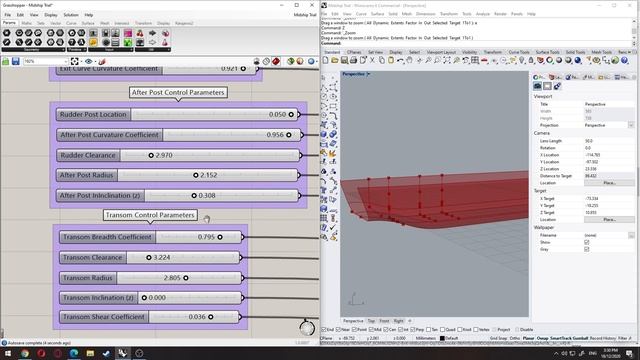Click Pan hand icon in Rhino toolbar
Screen dimensions: 640x360
(x=409, y=60)
